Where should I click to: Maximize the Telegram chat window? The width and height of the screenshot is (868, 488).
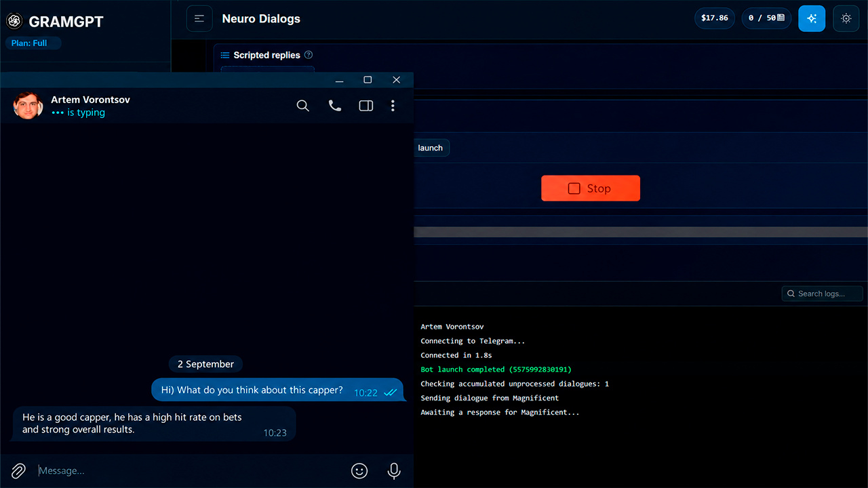tap(368, 80)
